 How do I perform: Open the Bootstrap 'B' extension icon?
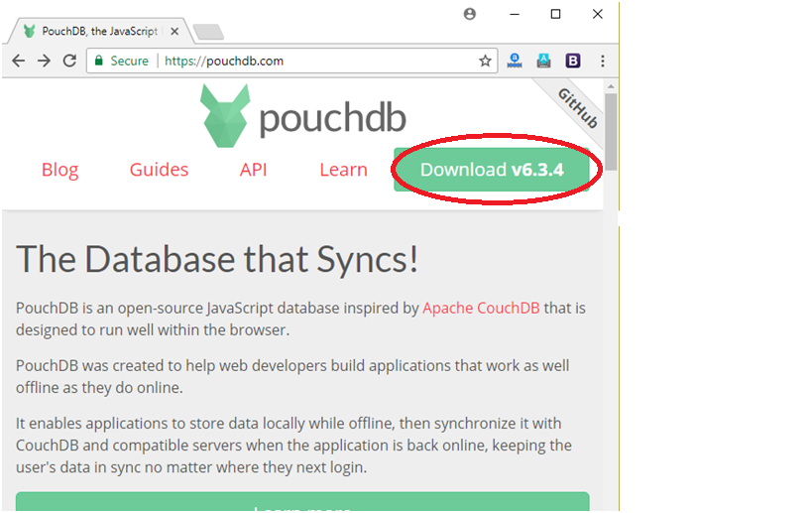[x=573, y=61]
